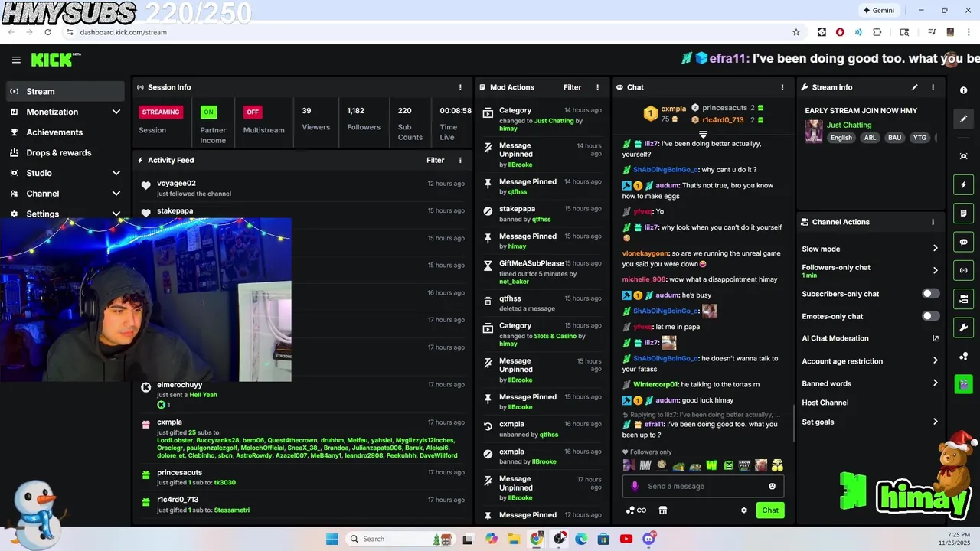Open YouTube from the taskbar
980x551 pixels.
point(626,539)
